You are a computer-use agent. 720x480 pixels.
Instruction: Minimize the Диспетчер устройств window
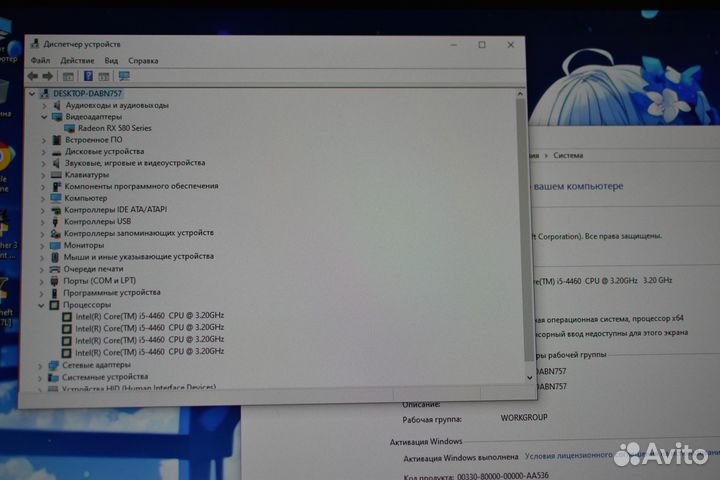(454, 45)
